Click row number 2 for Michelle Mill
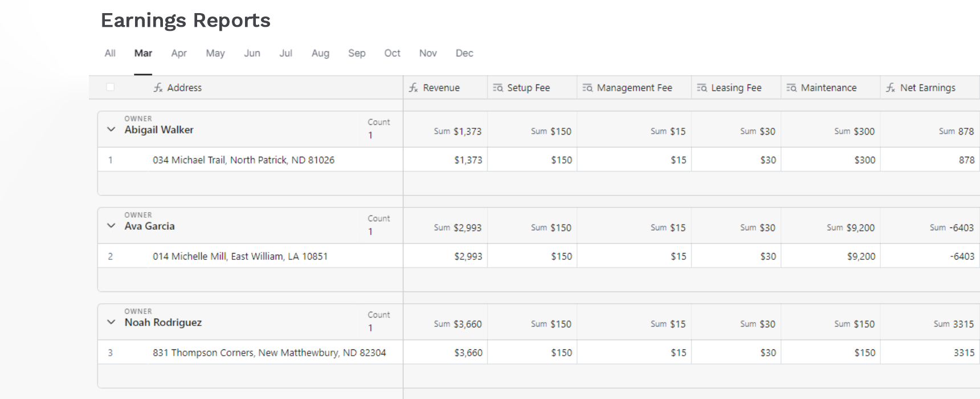Viewport: 980px width, 399px height. [x=111, y=256]
